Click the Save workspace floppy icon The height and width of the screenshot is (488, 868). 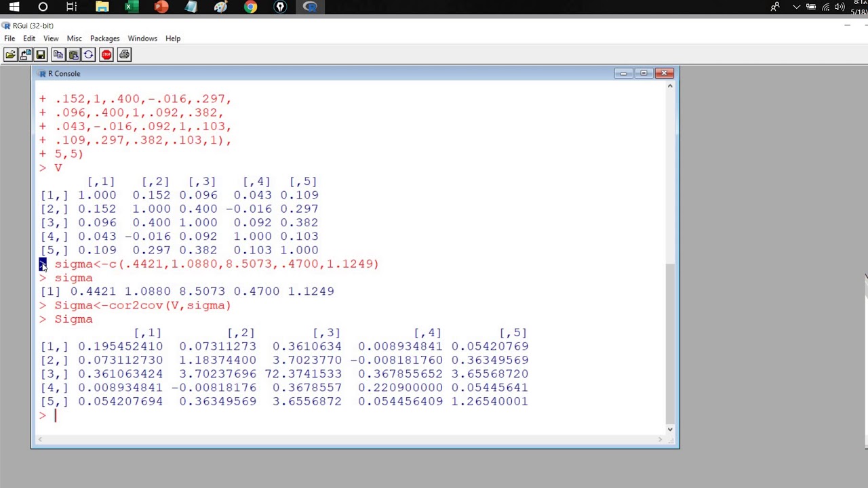pos(40,55)
